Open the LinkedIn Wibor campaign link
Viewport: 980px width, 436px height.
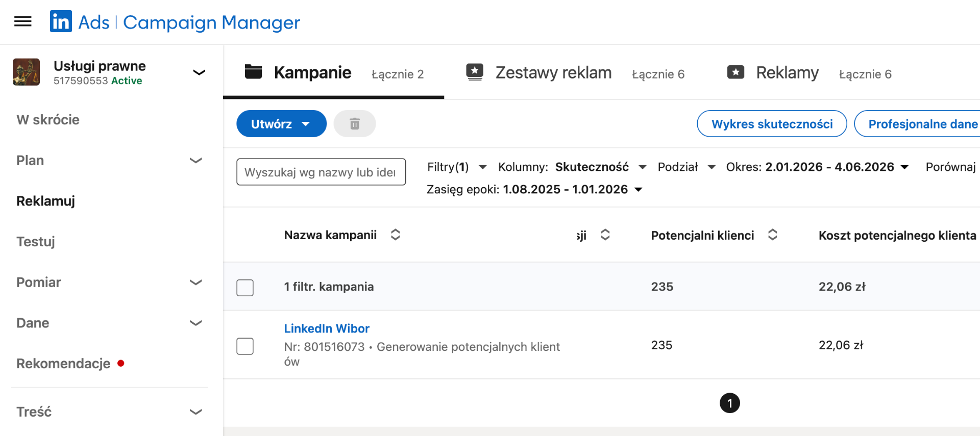(x=327, y=328)
